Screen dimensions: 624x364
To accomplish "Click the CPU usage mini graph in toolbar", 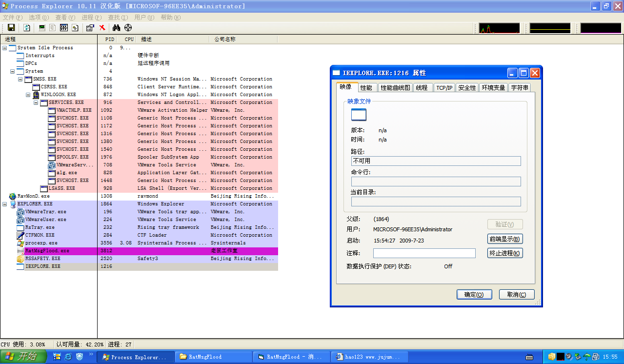I will (x=499, y=28).
